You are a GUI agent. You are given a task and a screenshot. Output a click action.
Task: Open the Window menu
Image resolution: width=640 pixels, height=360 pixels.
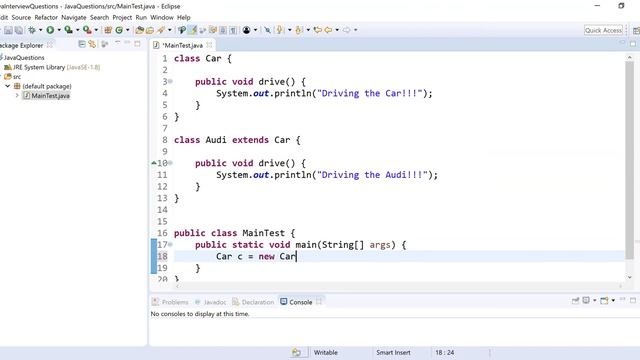tap(162, 18)
